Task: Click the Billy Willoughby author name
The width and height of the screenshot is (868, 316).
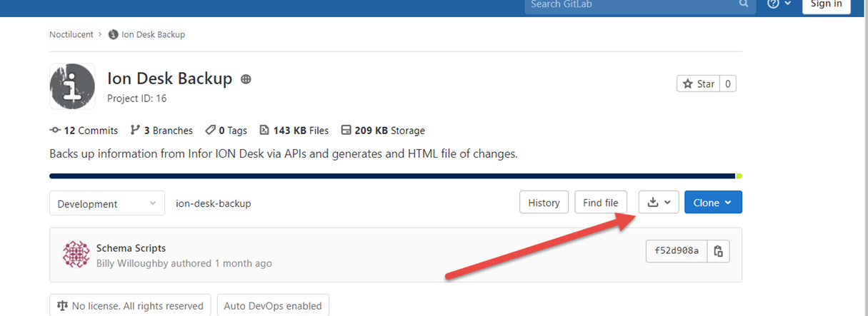Action: coord(132,263)
